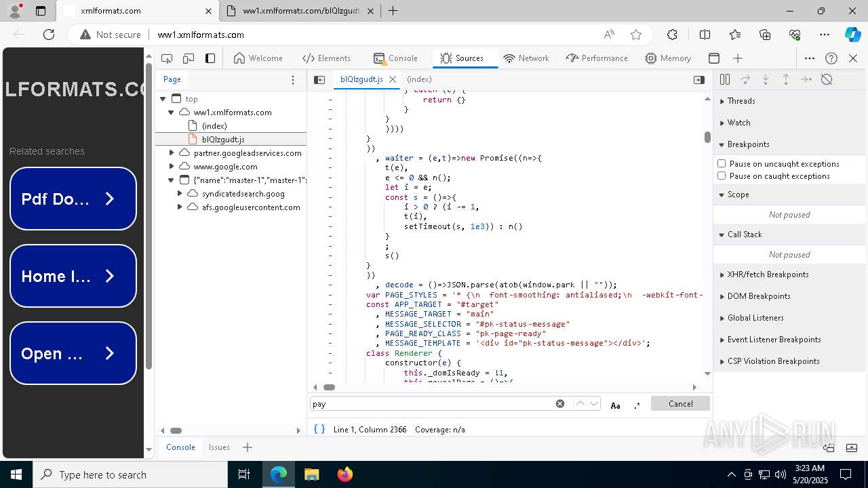Open File Explorer from the taskbar
The width and height of the screenshot is (868, 488).
pyautogui.click(x=311, y=474)
